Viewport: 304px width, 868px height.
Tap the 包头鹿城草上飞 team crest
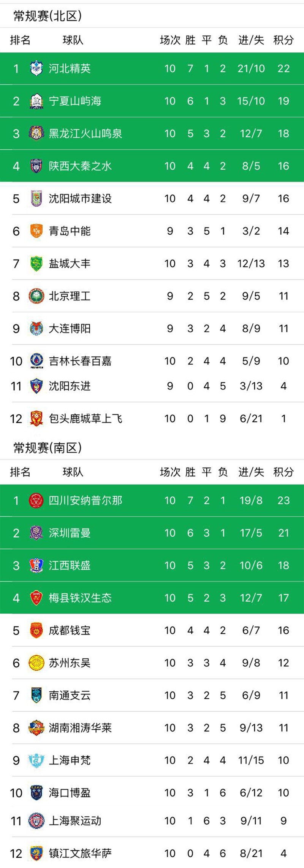[36, 418]
